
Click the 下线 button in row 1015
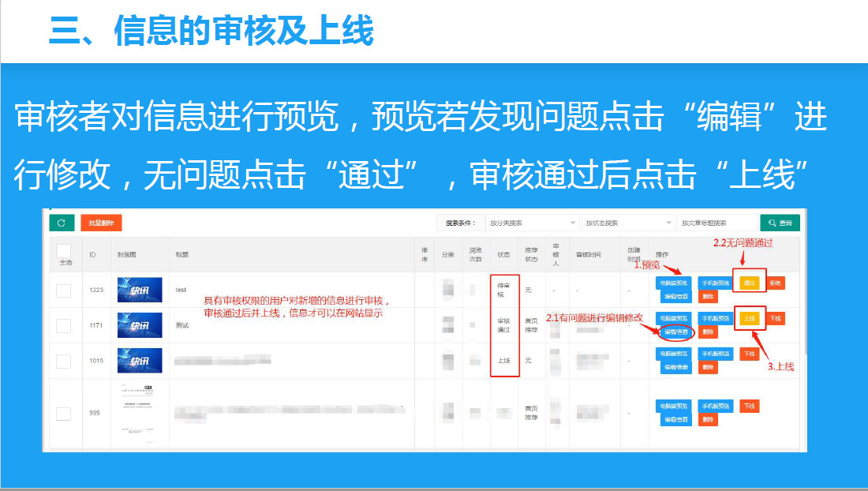(749, 354)
